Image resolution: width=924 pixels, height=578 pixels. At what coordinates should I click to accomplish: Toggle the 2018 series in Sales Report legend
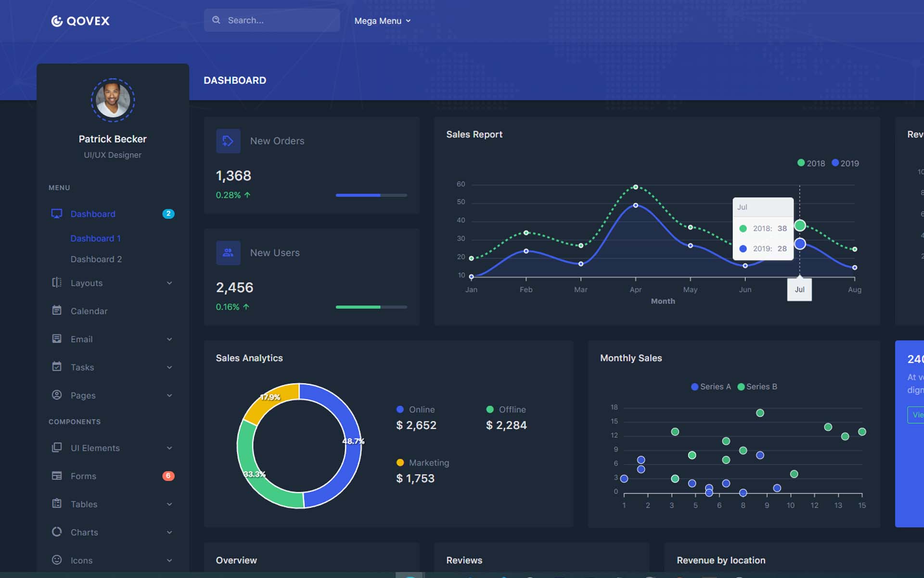pyautogui.click(x=811, y=163)
